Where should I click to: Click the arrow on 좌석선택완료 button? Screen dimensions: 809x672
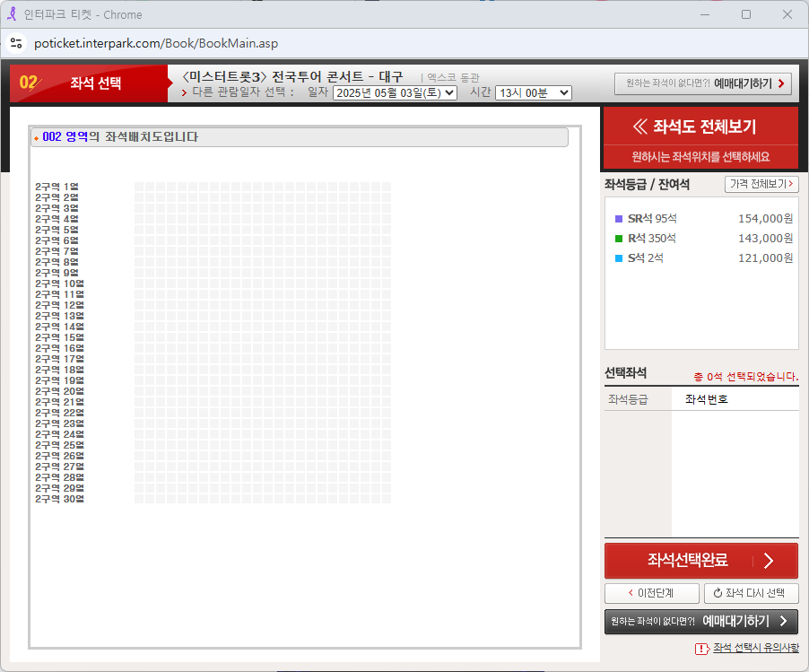pos(769,561)
